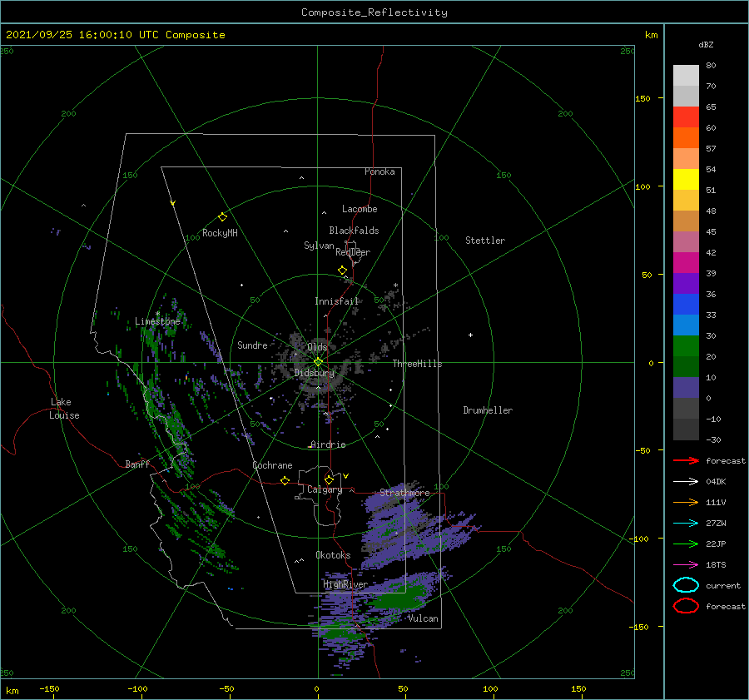Click the Lake Louise label
Image resolution: width=749 pixels, height=700 pixels.
[x=64, y=409]
